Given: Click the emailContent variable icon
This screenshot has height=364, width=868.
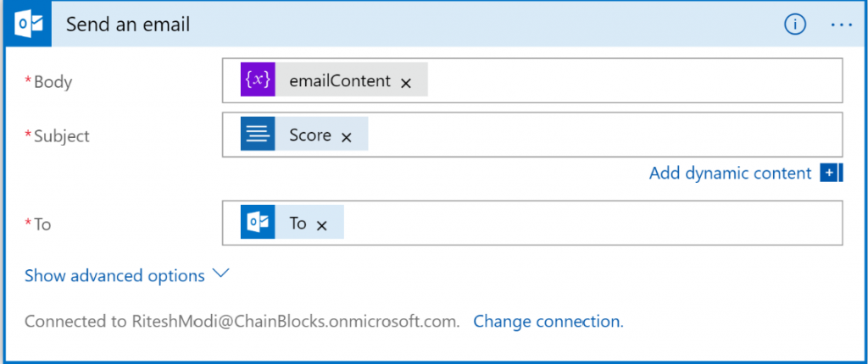Looking at the screenshot, I should [258, 80].
